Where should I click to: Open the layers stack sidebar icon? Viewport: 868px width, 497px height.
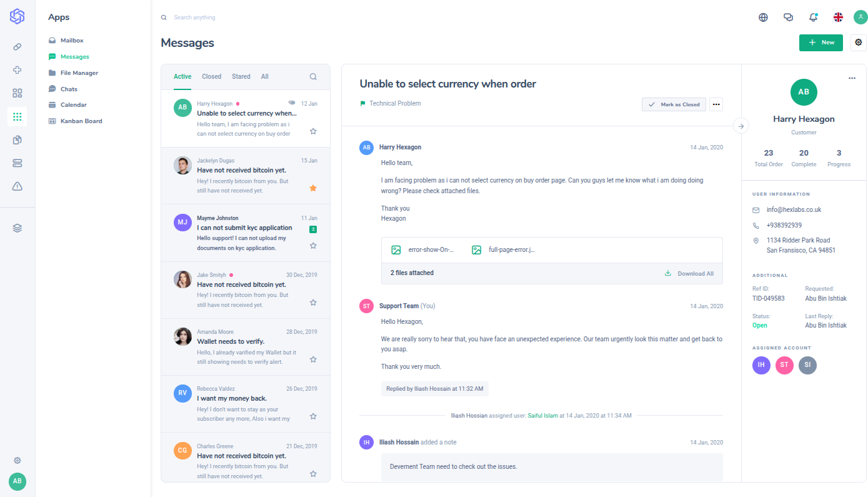17,228
